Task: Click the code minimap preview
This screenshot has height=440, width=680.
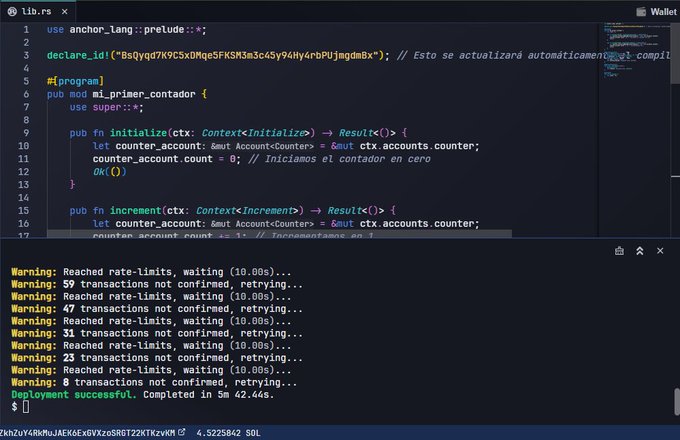Action: tap(634, 50)
